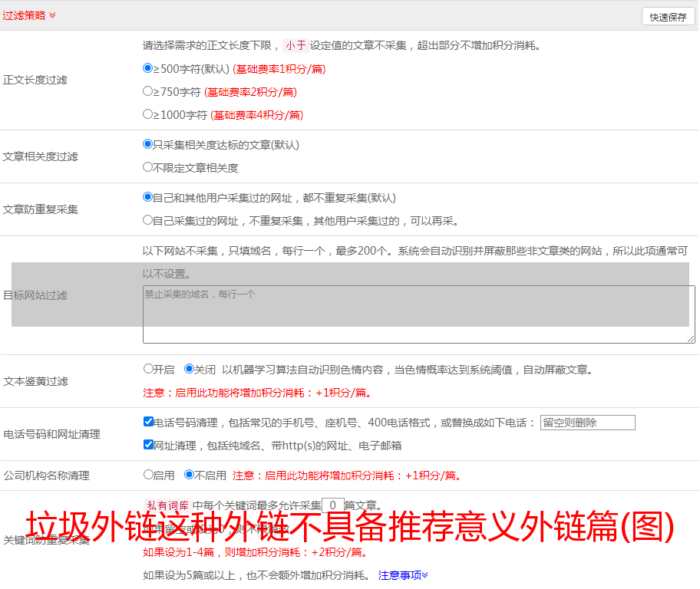Click the 电话号码和网址清理 label
This screenshot has height=589, width=700.
coord(51,434)
